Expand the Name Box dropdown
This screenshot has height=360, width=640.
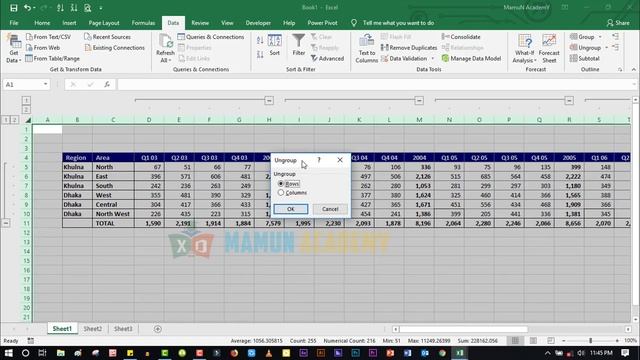pyautogui.click(x=45, y=84)
